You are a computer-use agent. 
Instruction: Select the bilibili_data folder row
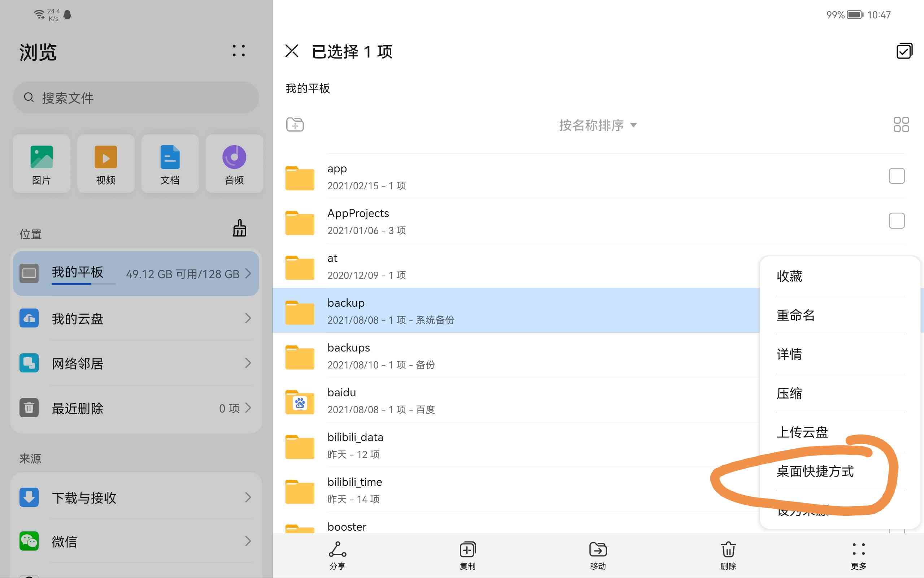[x=516, y=445]
